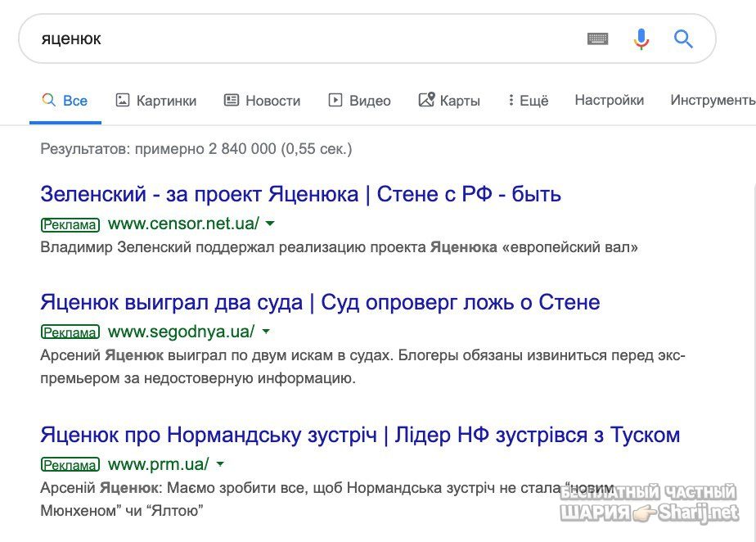This screenshot has height=542, width=756.
Task: Switch to the Новости tab
Action: 263,101
